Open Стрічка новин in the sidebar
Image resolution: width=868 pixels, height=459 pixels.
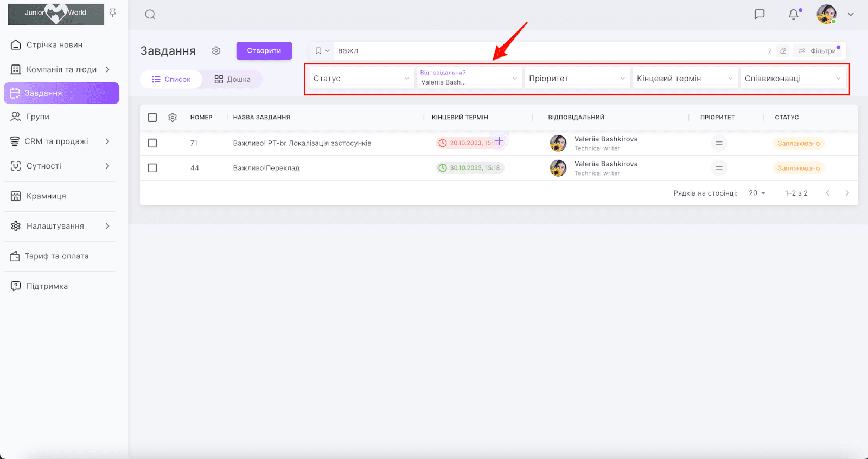[x=54, y=45]
